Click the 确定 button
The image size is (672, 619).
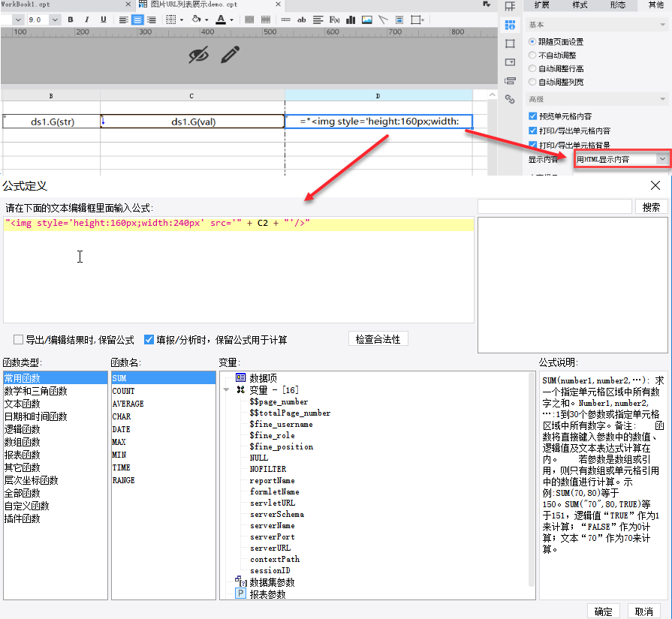point(604,611)
